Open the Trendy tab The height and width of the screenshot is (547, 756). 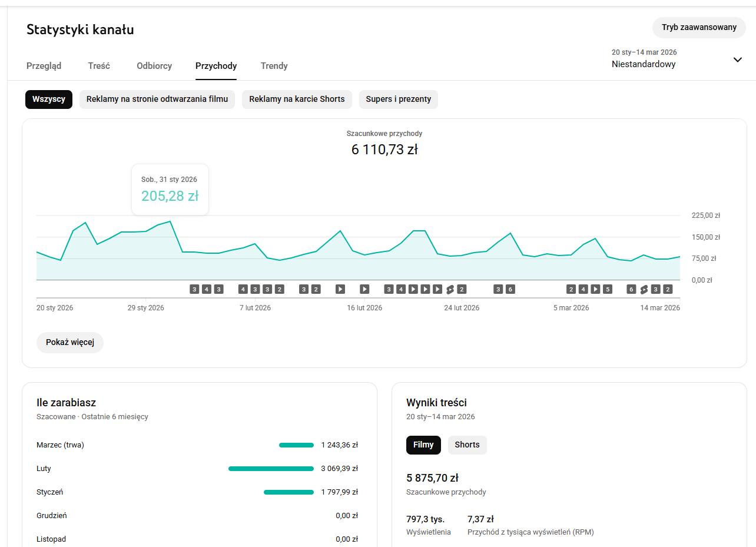(x=274, y=66)
